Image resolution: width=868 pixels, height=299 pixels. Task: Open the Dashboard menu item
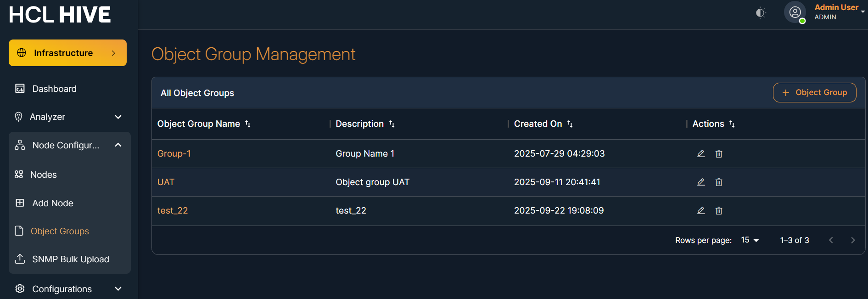(54, 89)
